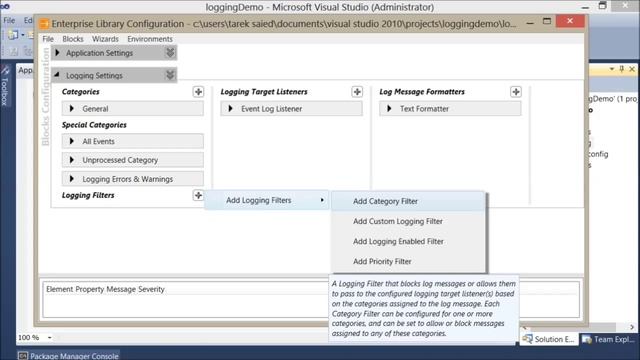640x360 pixels.
Task: Choose Add Category Filter
Action: (x=408, y=201)
